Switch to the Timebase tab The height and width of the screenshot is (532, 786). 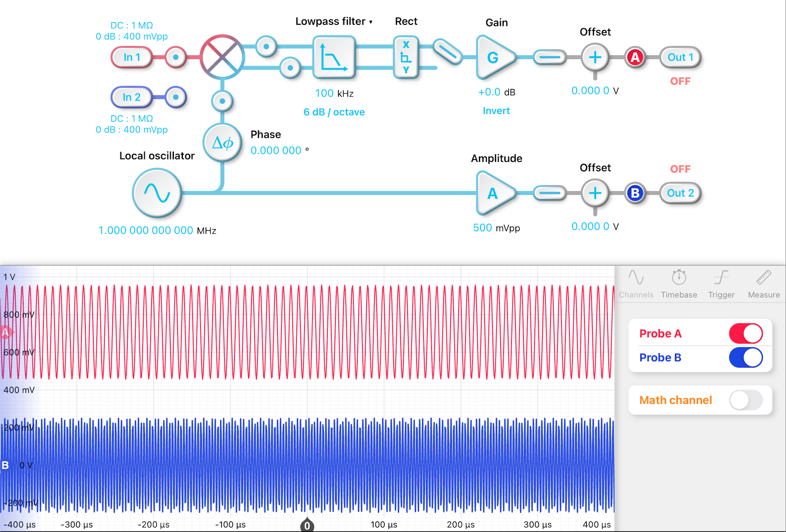pos(679,284)
